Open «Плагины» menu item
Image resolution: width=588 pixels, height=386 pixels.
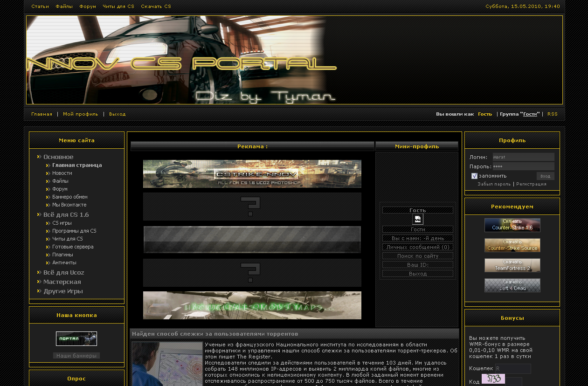coord(62,255)
